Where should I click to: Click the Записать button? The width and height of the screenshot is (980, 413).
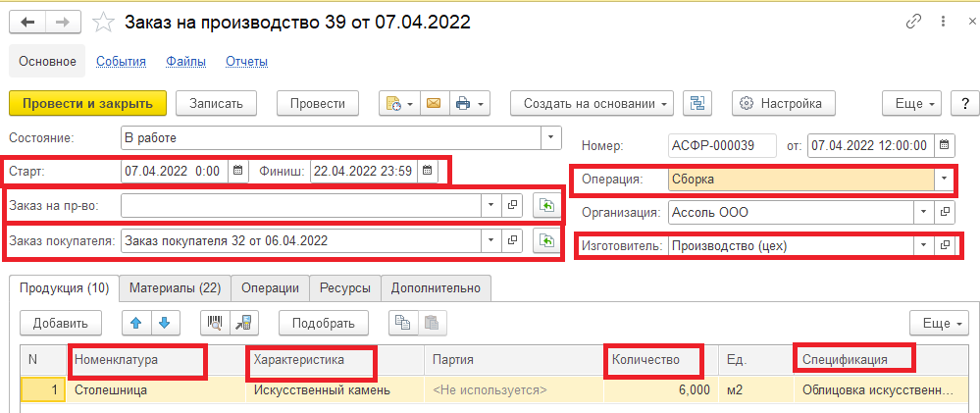[x=216, y=104]
